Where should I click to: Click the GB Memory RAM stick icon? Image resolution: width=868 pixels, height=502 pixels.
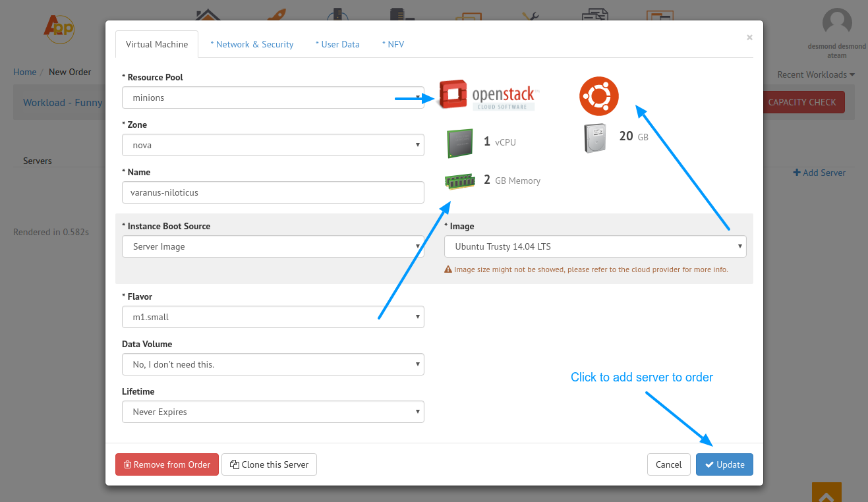[460, 181]
